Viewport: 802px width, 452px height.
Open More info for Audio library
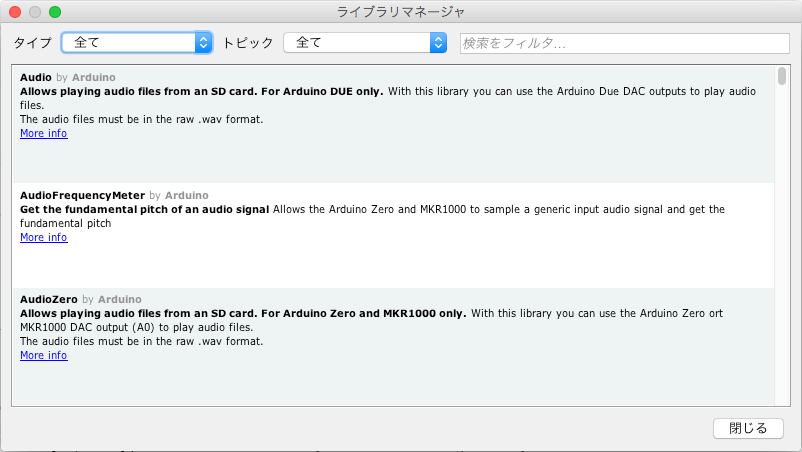[x=44, y=133]
